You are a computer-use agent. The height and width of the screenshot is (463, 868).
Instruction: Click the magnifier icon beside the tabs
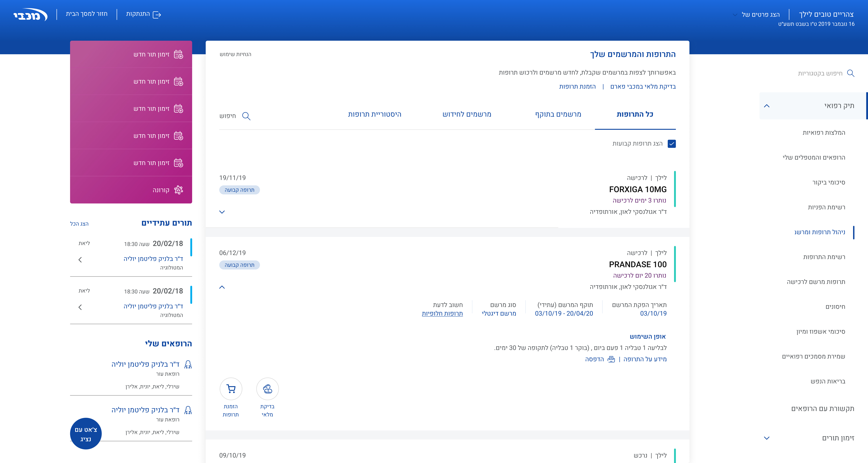pos(246,116)
